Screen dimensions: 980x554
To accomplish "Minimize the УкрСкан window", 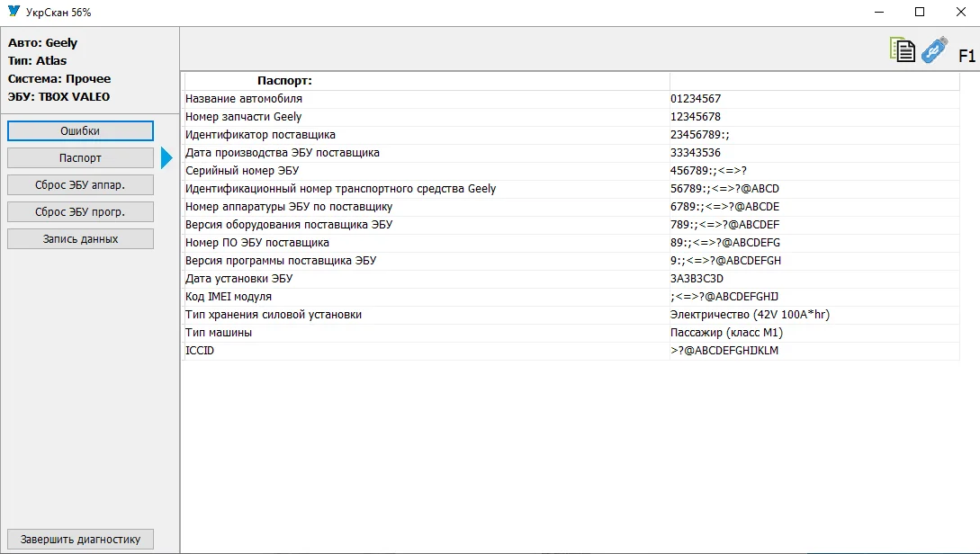I will click(x=879, y=12).
